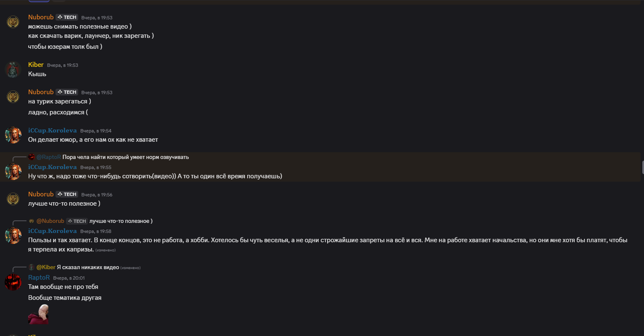Click the TECH tag beside Nuborub at 19:56
This screenshot has height=336, width=644.
point(67,194)
